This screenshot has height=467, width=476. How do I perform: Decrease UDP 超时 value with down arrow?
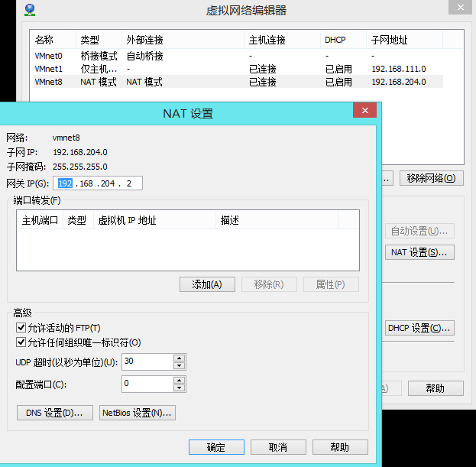click(x=179, y=365)
